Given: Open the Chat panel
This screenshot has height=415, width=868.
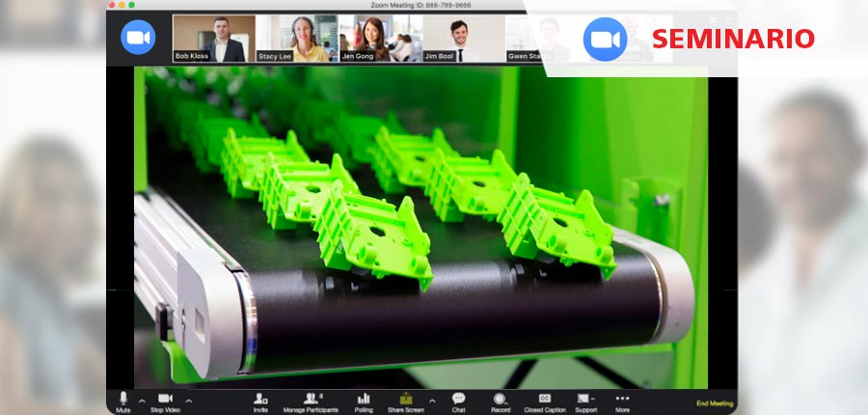Looking at the screenshot, I should coord(458,400).
